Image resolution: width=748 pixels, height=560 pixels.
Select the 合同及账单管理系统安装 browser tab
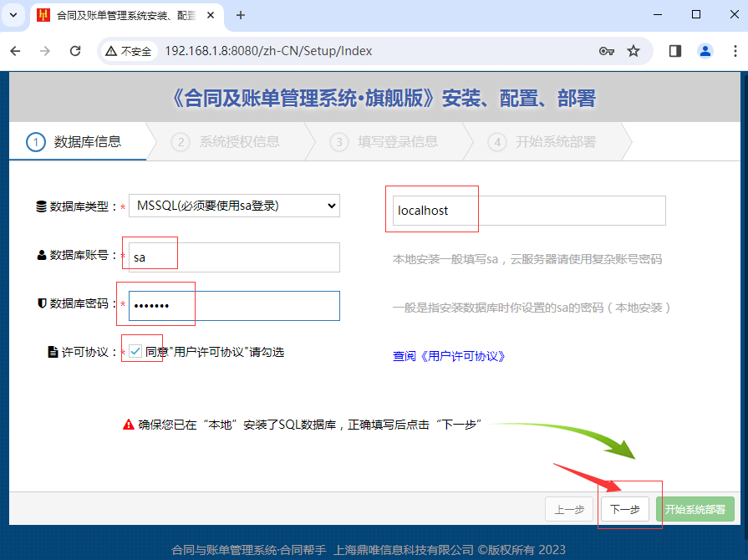click(x=128, y=16)
